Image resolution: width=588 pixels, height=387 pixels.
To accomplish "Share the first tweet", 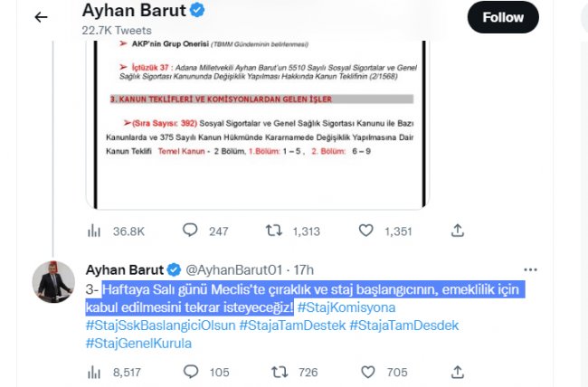I will point(459,231).
